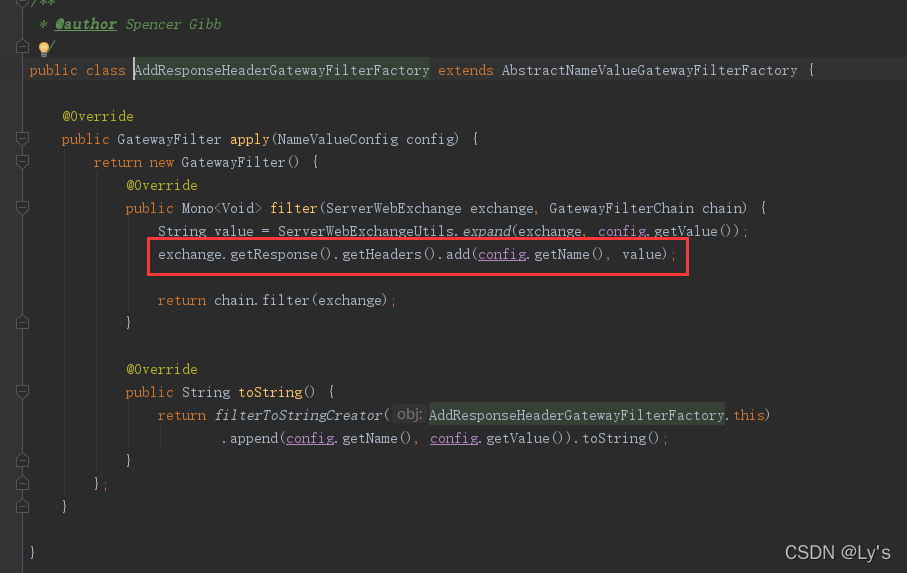907x573 pixels.
Task: Click 'getResponse()' method call
Action: (281, 254)
